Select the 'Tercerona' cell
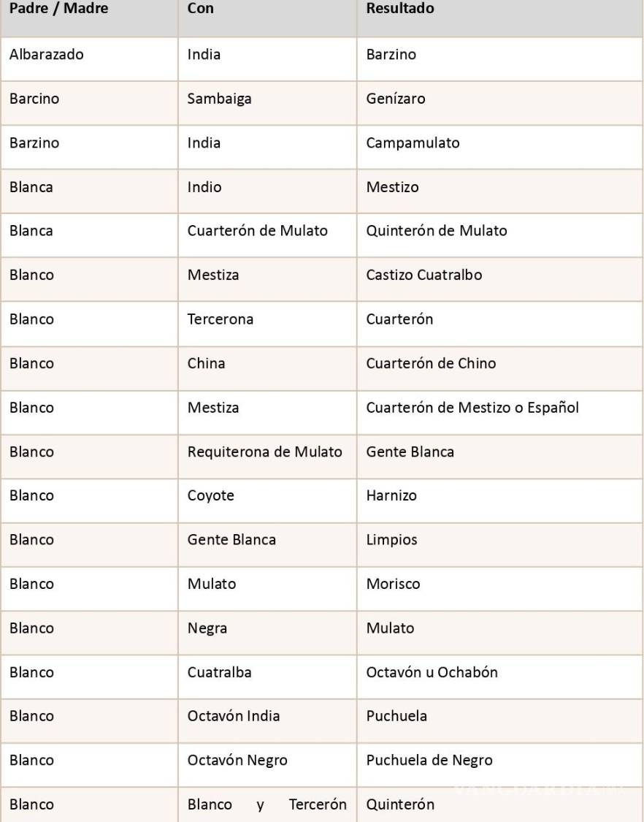The image size is (644, 822). (221, 319)
